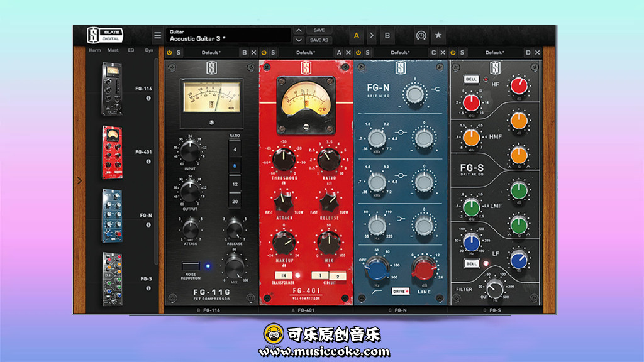Toggle the FG-S slot power button
Image resolution: width=644 pixels, height=362 pixels.
pyautogui.click(x=453, y=53)
